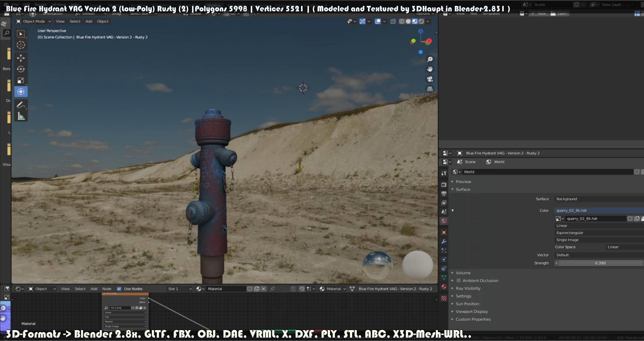Click the World breadcrumb in properties header
The height and width of the screenshot is (341, 644).
coord(495,162)
